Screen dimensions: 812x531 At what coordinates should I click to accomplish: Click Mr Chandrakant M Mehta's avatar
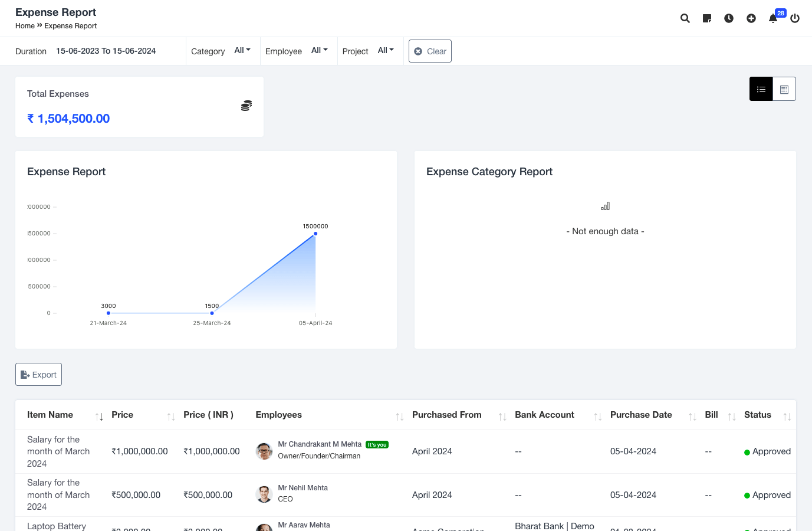[264, 451]
